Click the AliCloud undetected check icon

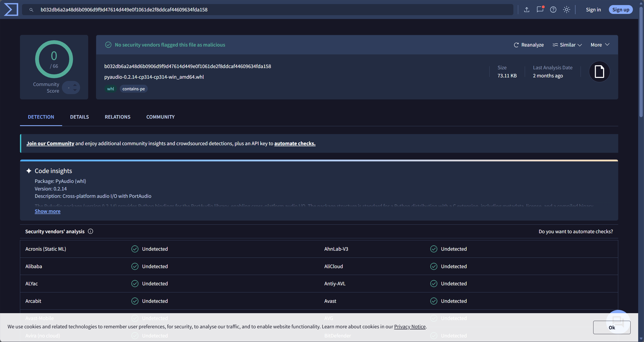point(434,266)
